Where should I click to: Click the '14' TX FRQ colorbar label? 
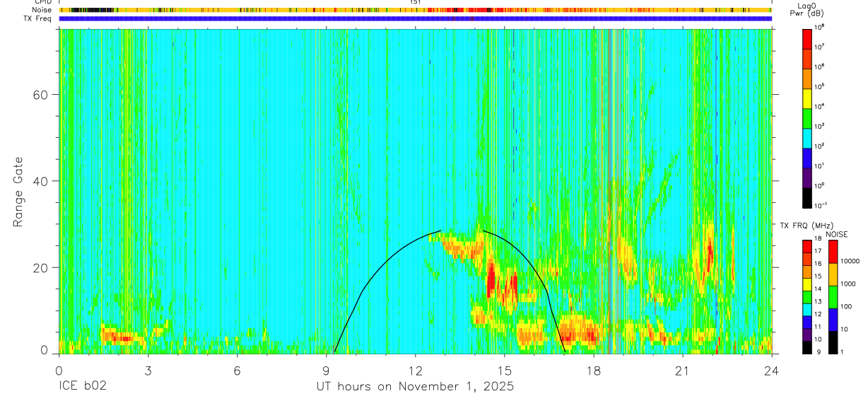coord(819,289)
